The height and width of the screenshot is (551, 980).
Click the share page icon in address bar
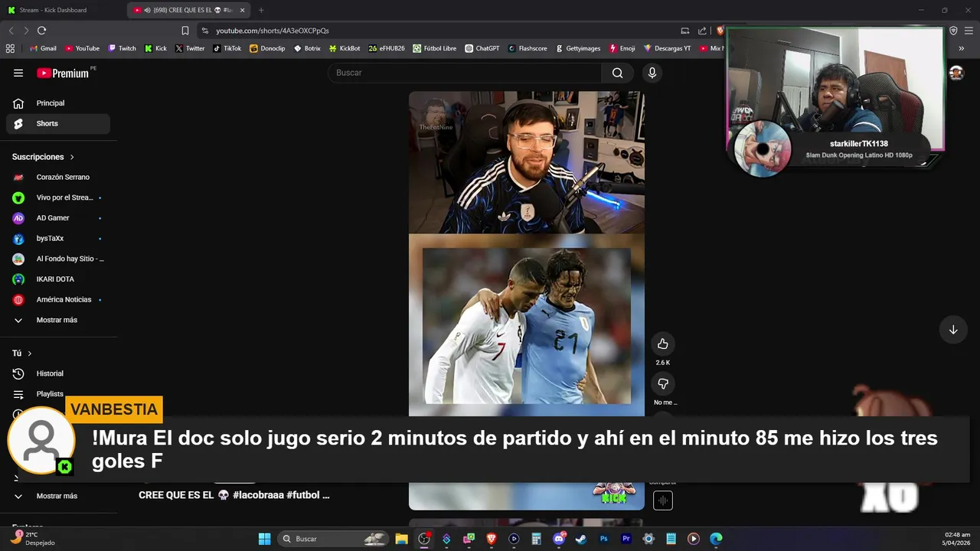tap(702, 31)
